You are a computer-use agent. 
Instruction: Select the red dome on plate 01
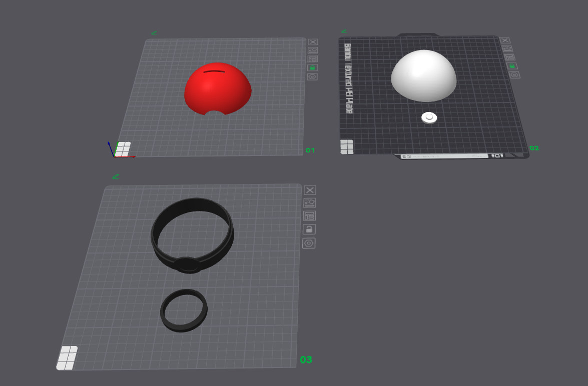coord(218,89)
